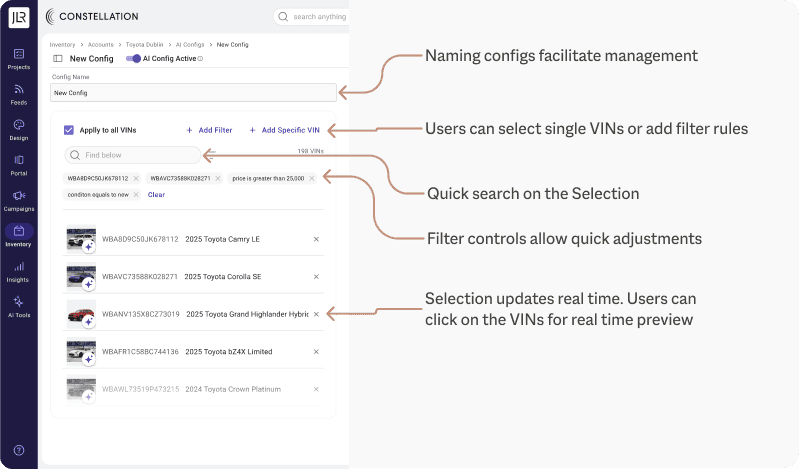The image size is (799, 469).
Task: Click the AI Configs breadcrumb
Action: coord(191,45)
